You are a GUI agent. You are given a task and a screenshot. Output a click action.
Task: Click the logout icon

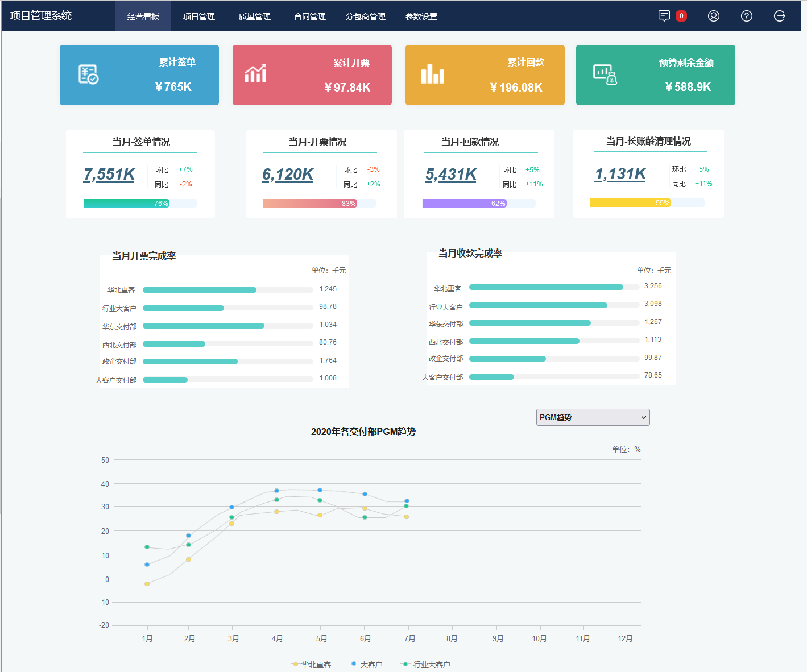pyautogui.click(x=780, y=16)
